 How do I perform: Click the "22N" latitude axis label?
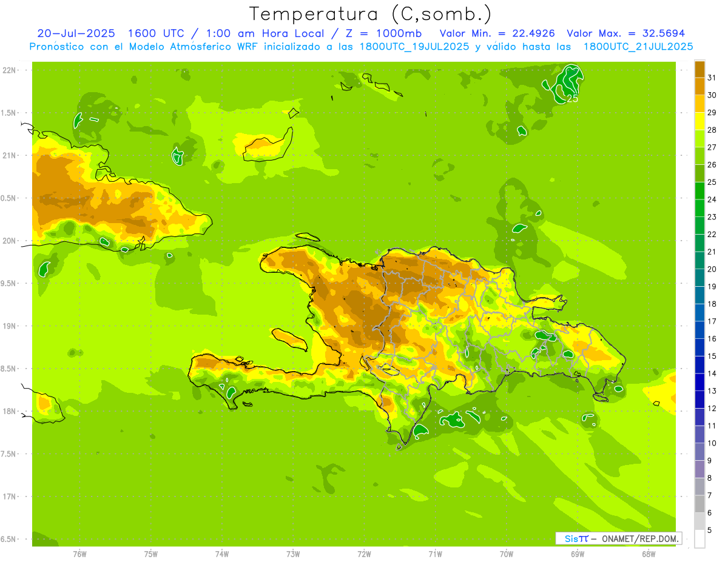[x=10, y=70]
